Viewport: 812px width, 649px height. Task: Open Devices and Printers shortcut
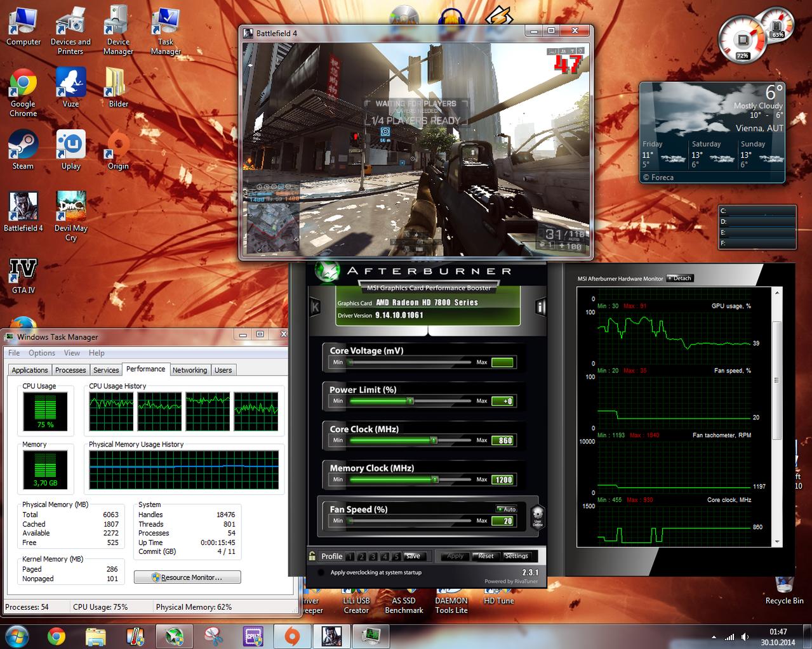[x=70, y=30]
